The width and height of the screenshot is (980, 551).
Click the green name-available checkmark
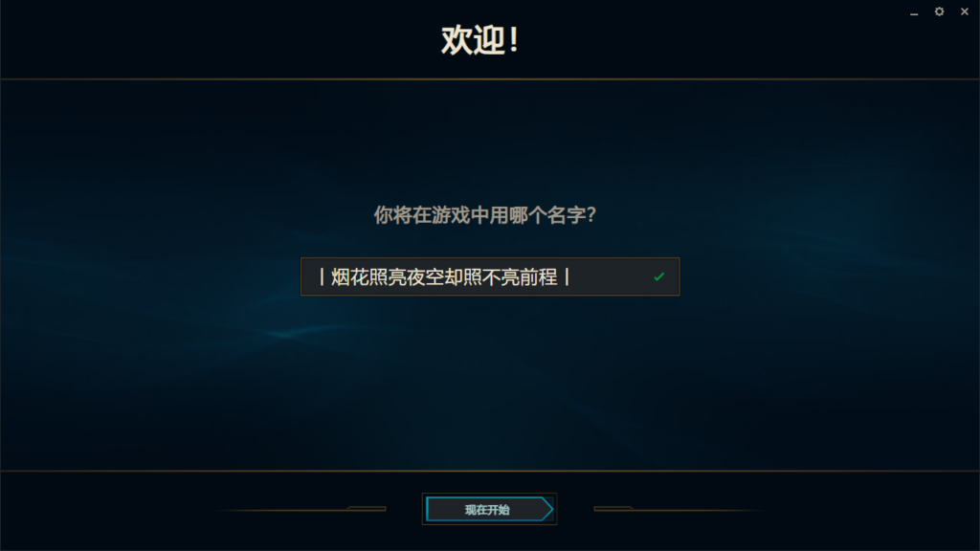pos(658,277)
